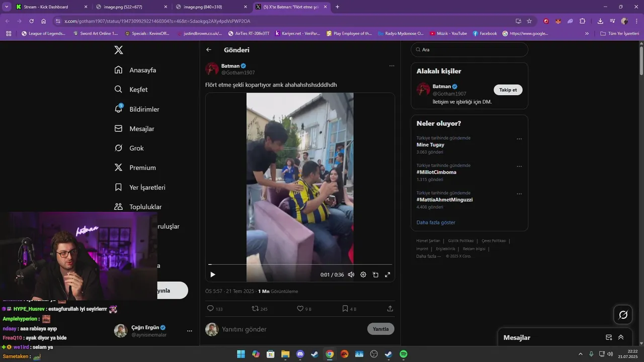Viewport: 644px width, 362px height.
Task: Open Spotify from the taskbar
Action: pyautogui.click(x=404, y=354)
